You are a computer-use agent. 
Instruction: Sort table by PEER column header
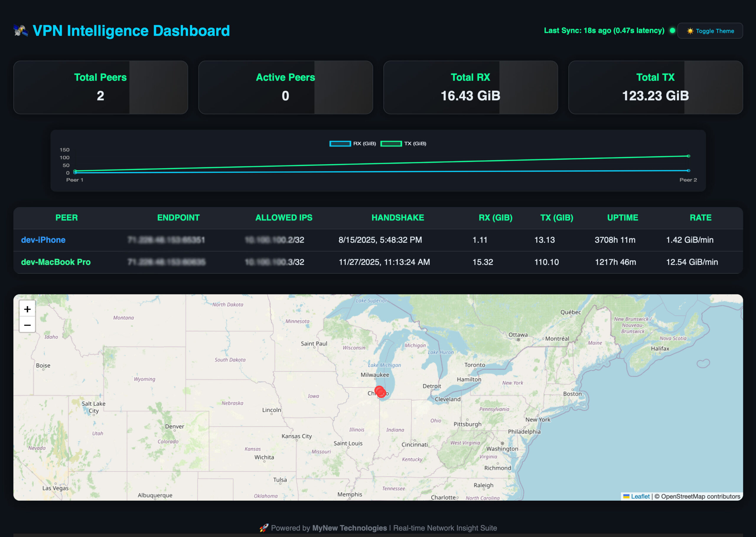pos(66,218)
